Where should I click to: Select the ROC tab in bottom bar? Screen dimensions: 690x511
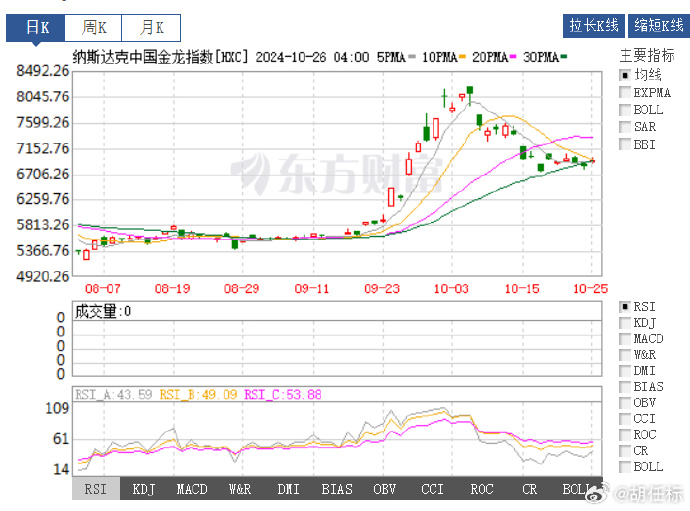coord(481,489)
